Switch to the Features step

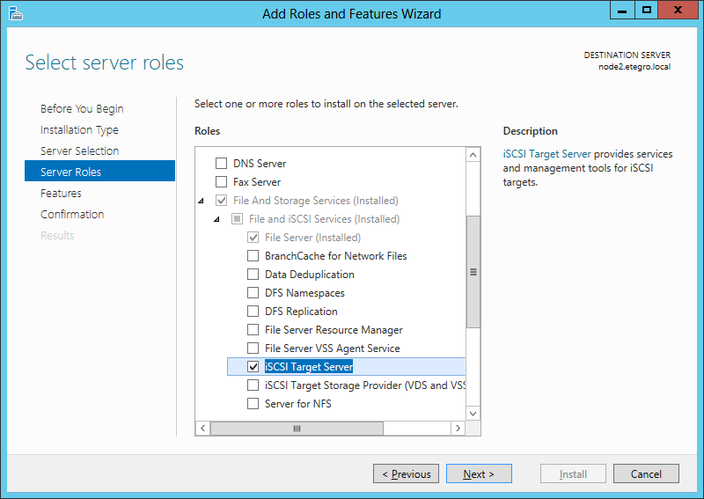click(61, 193)
